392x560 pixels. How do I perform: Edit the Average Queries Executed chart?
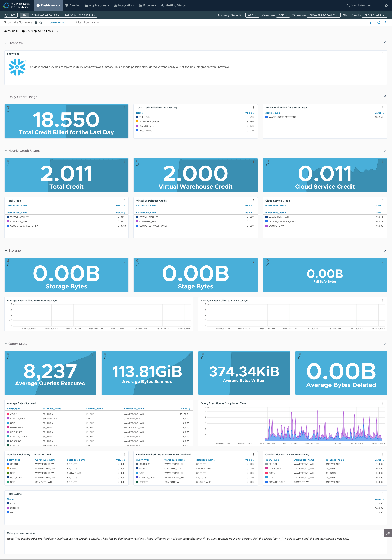pos(9,358)
